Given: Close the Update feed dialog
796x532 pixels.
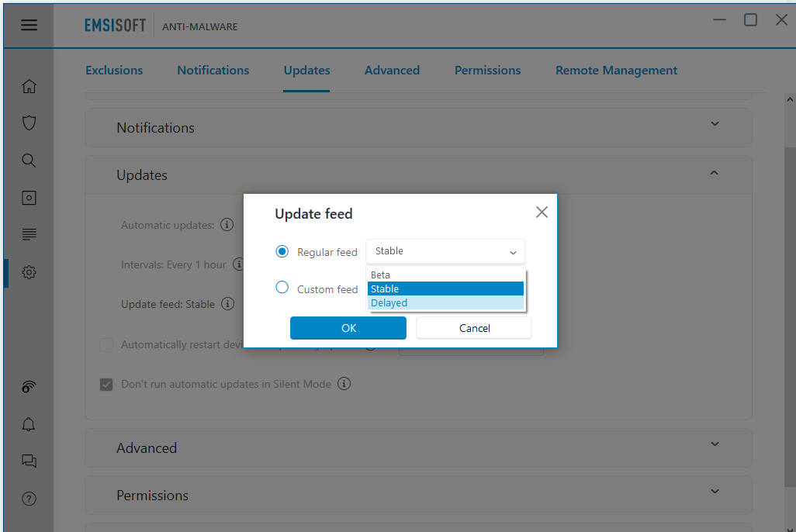Looking at the screenshot, I should click(x=542, y=212).
